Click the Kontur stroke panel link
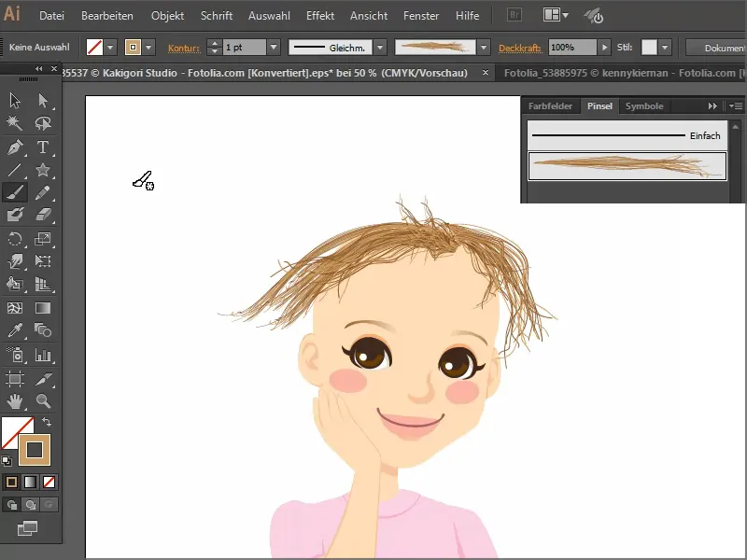The image size is (747, 560). click(183, 48)
